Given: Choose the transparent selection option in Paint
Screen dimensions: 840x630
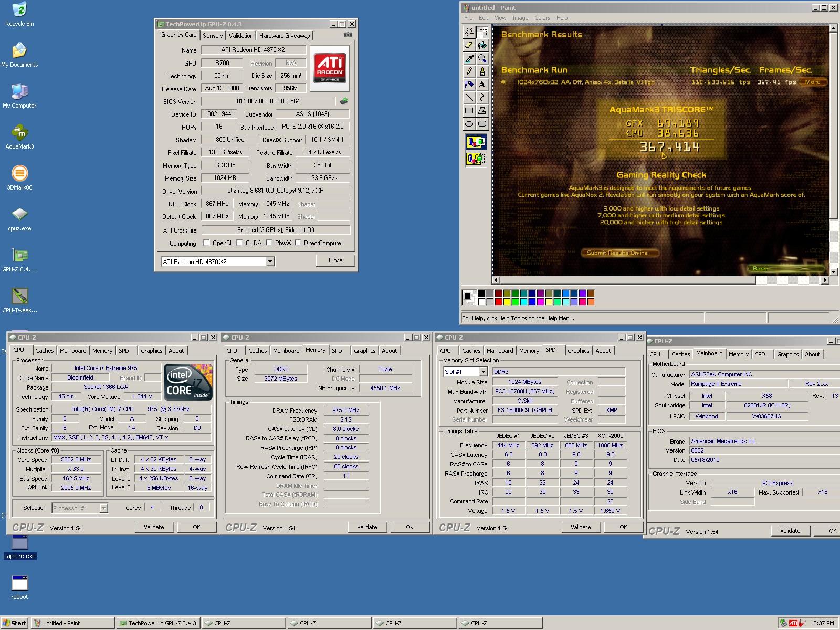Looking at the screenshot, I should point(476,159).
